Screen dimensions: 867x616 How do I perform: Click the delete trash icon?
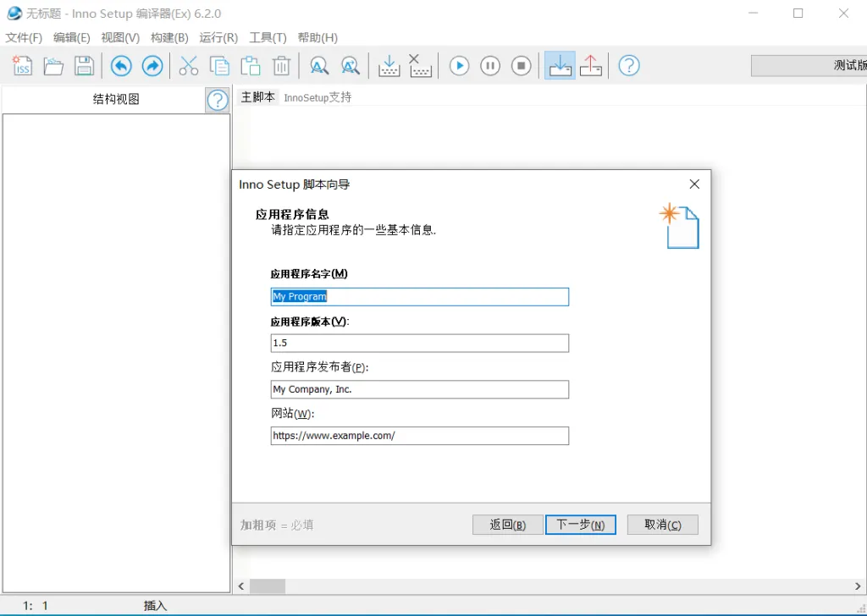(x=281, y=66)
